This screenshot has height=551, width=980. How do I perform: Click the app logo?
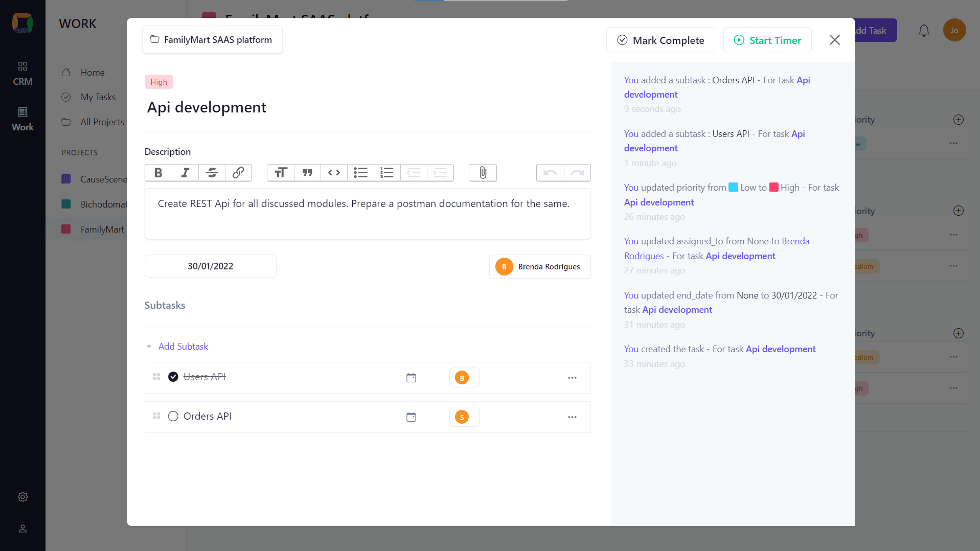pos(22,24)
